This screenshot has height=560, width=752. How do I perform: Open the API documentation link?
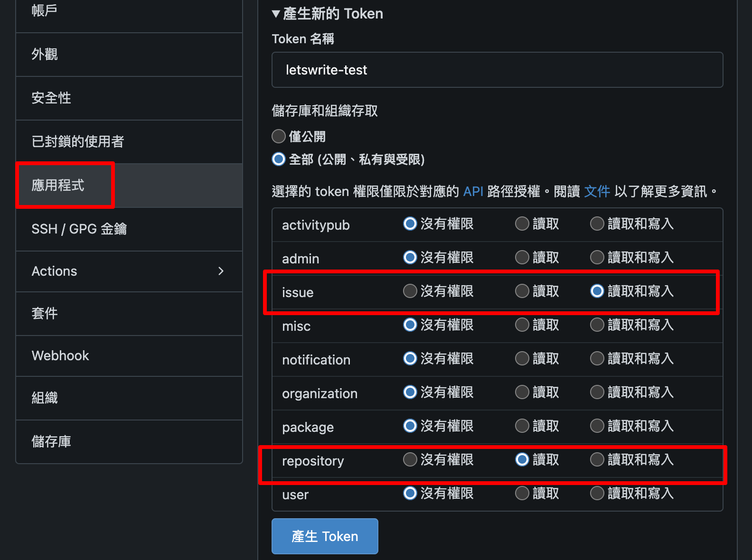[x=473, y=192]
